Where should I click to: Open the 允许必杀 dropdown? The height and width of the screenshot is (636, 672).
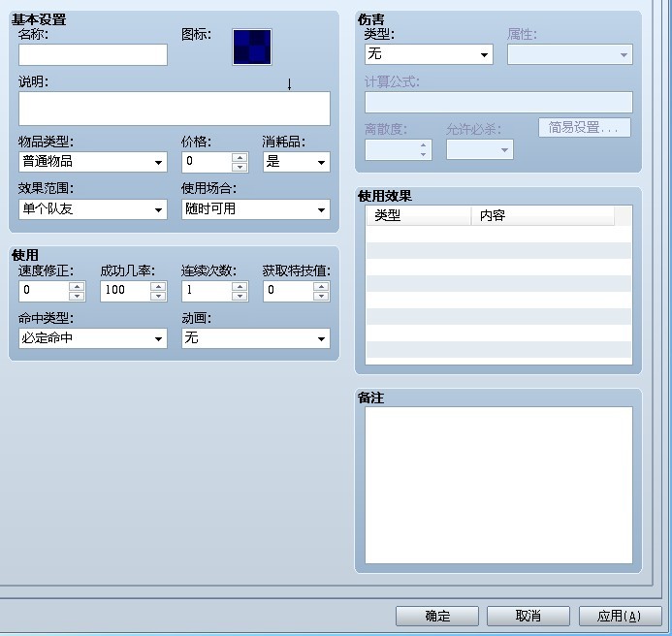(480, 149)
